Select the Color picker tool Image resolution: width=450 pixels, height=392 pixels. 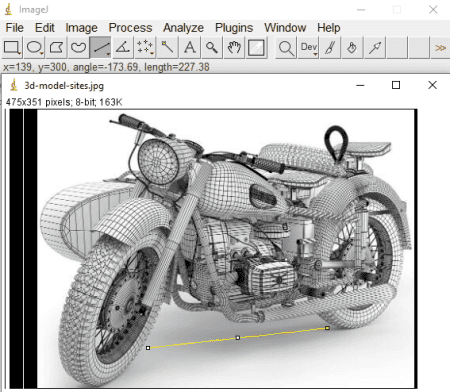click(256, 48)
